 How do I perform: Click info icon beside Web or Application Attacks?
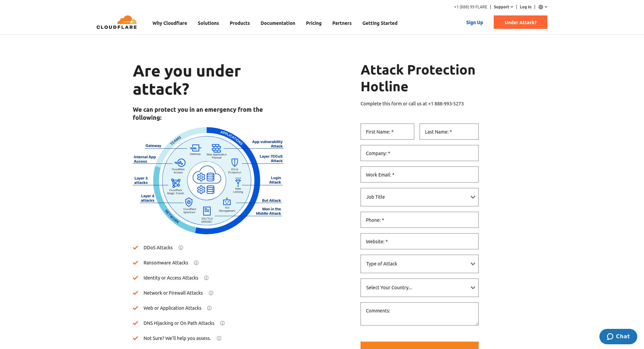click(x=209, y=308)
